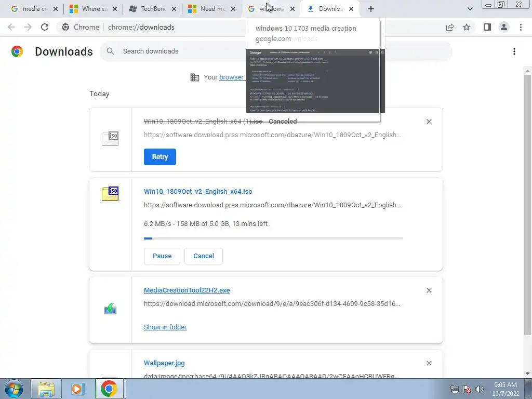
Task: Bookmark this page with the star icon
Action: point(467,27)
